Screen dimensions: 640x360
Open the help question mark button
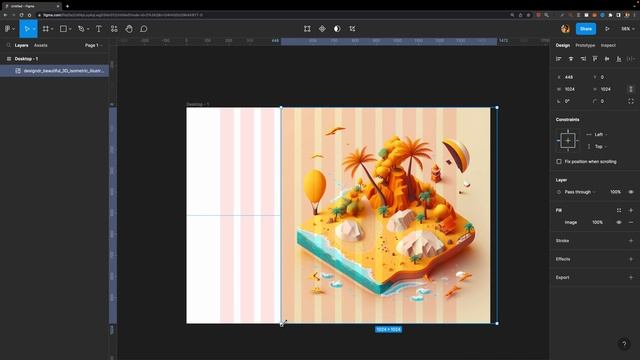(x=624, y=344)
